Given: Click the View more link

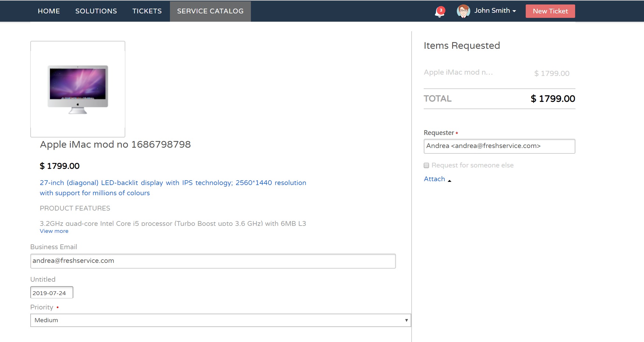Looking at the screenshot, I should click(54, 231).
